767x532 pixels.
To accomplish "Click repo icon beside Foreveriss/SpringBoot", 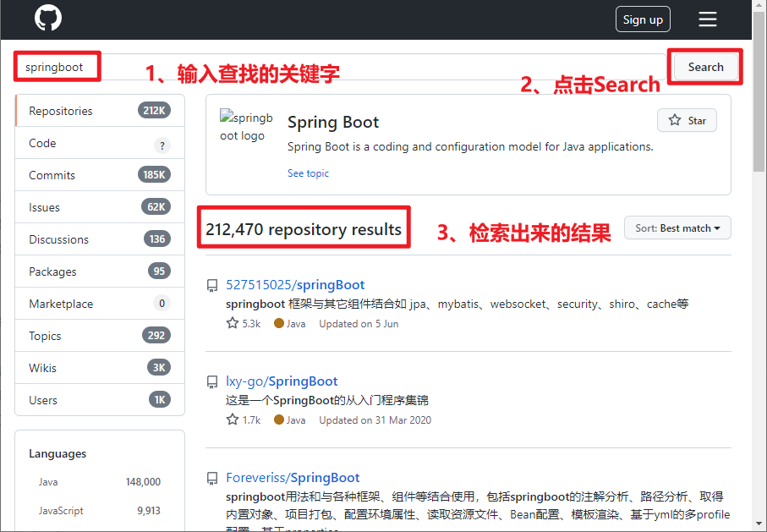I will pos(211,479).
